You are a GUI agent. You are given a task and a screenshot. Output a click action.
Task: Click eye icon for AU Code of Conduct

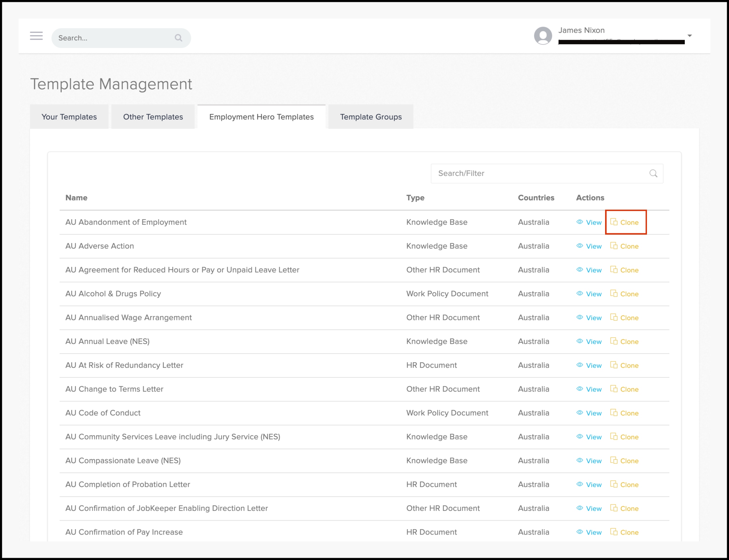[579, 413]
